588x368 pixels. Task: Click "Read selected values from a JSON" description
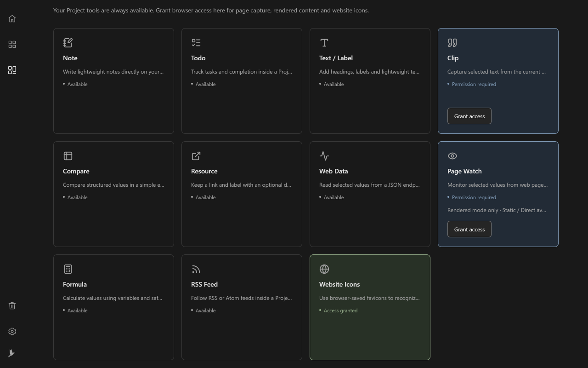pos(369,185)
